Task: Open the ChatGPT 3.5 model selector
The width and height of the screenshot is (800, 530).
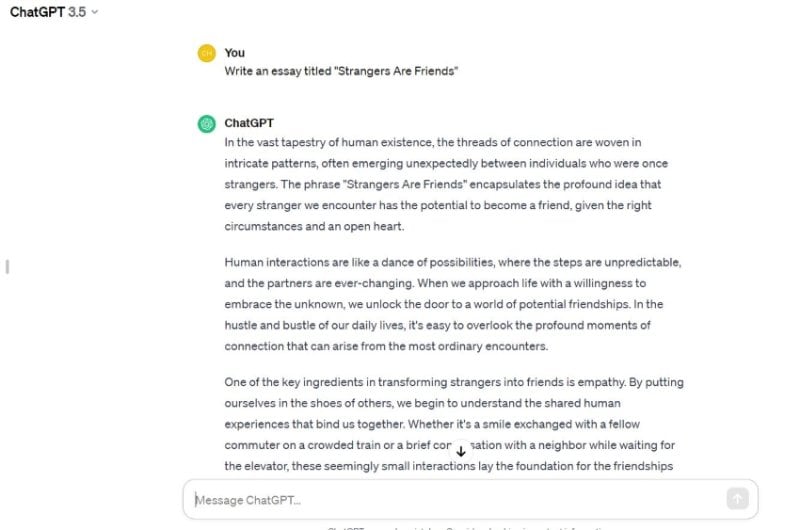Action: pos(54,12)
